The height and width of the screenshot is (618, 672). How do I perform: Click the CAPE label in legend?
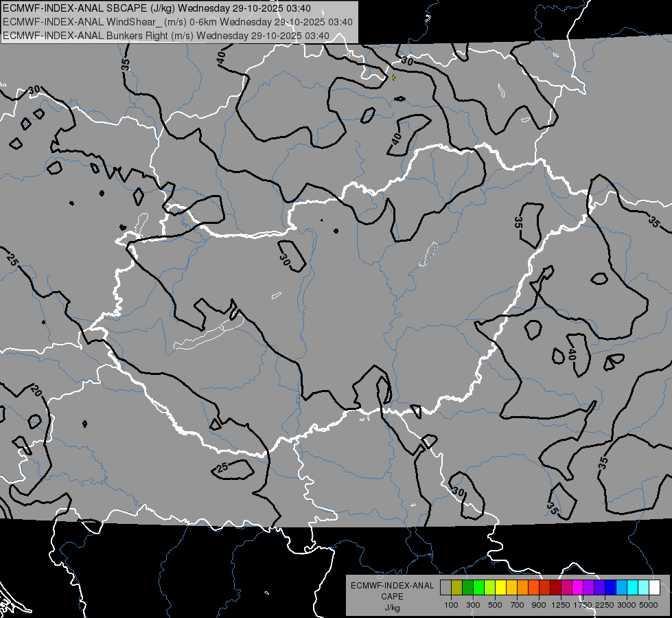click(x=392, y=597)
